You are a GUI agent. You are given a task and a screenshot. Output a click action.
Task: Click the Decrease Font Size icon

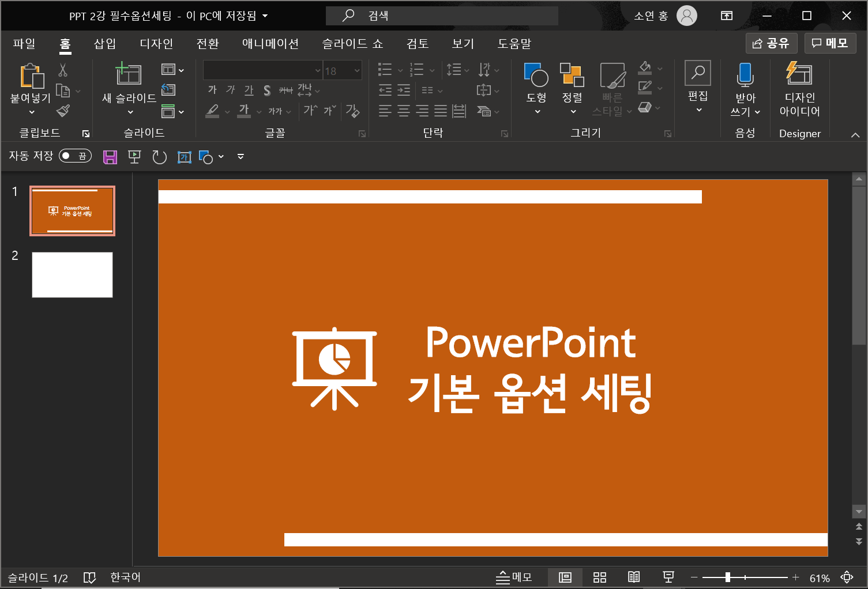[330, 110]
